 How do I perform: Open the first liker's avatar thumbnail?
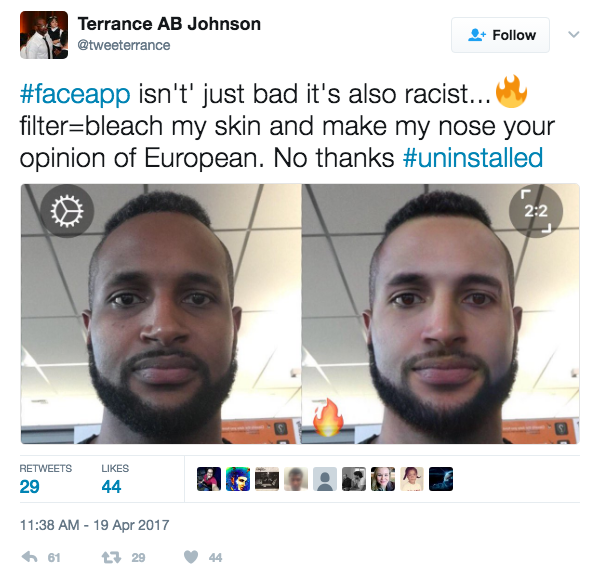pos(209,479)
